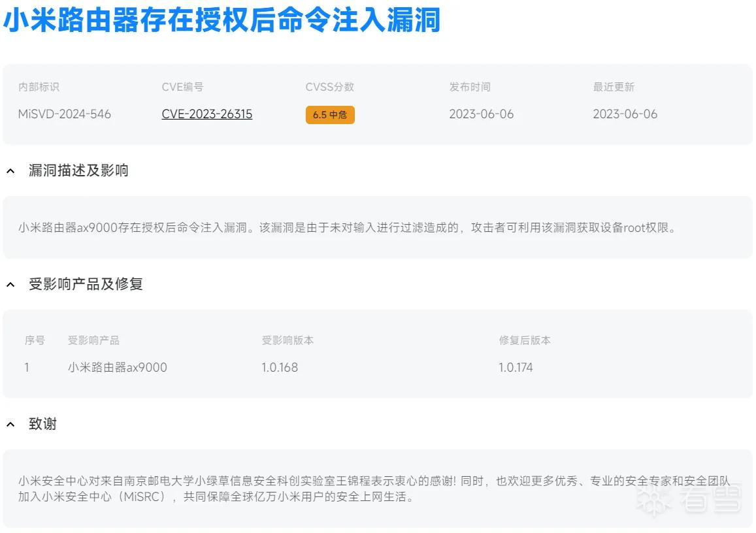Open the CVE-2023-26315 link

click(x=207, y=114)
